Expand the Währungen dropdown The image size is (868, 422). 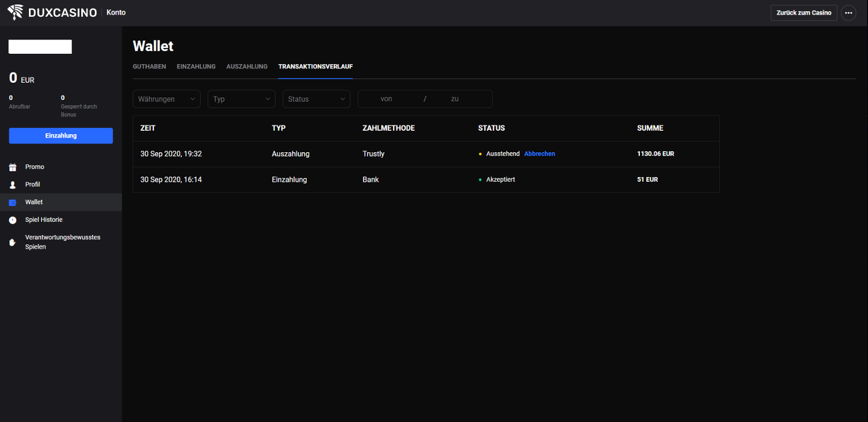coord(167,99)
